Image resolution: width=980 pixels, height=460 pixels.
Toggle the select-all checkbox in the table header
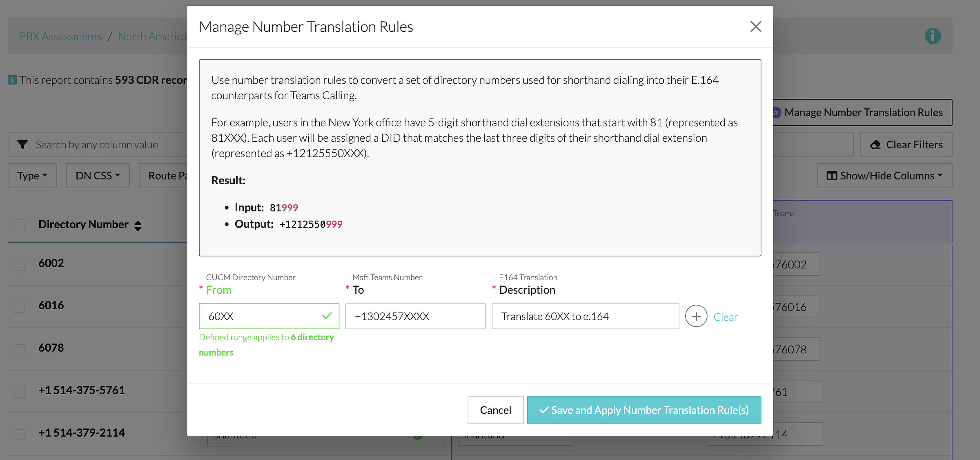coord(19,224)
